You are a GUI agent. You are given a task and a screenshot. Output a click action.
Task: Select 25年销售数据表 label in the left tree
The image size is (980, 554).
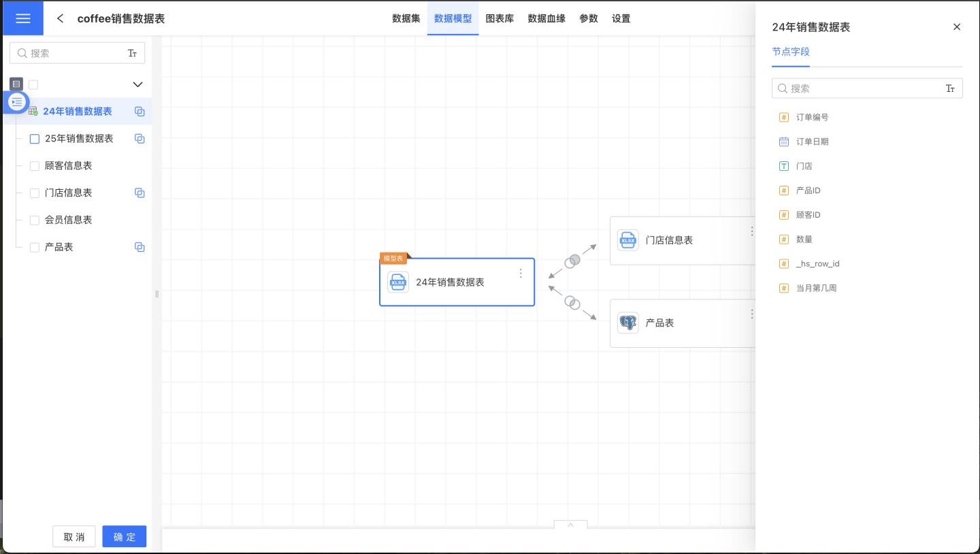(x=79, y=139)
